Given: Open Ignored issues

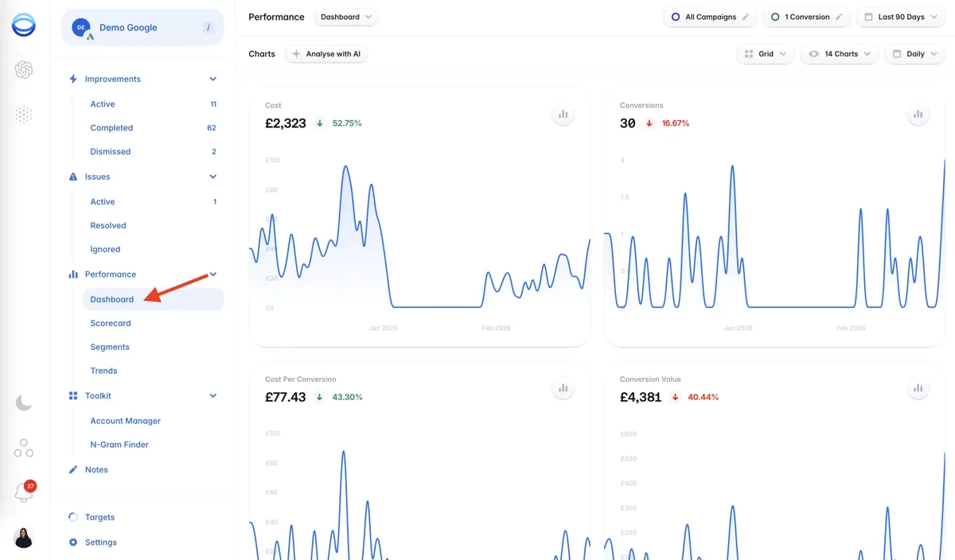Looking at the screenshot, I should (153, 250).
